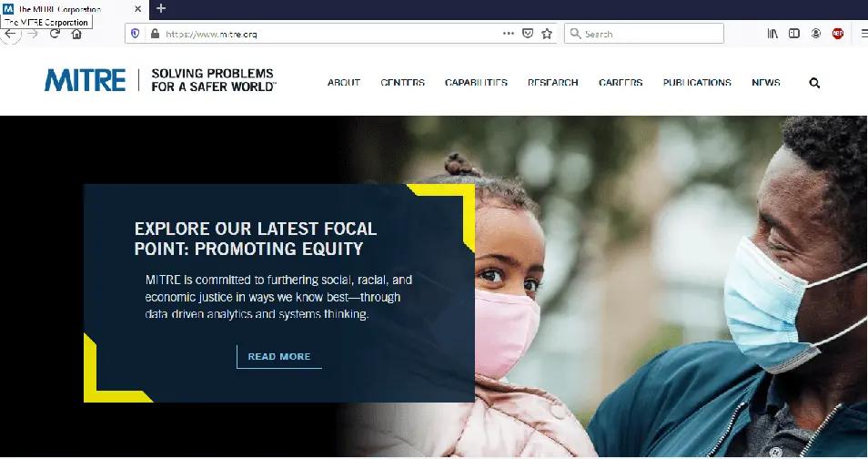Bookmark this page with the star icon
The image size is (868, 459).
click(547, 34)
